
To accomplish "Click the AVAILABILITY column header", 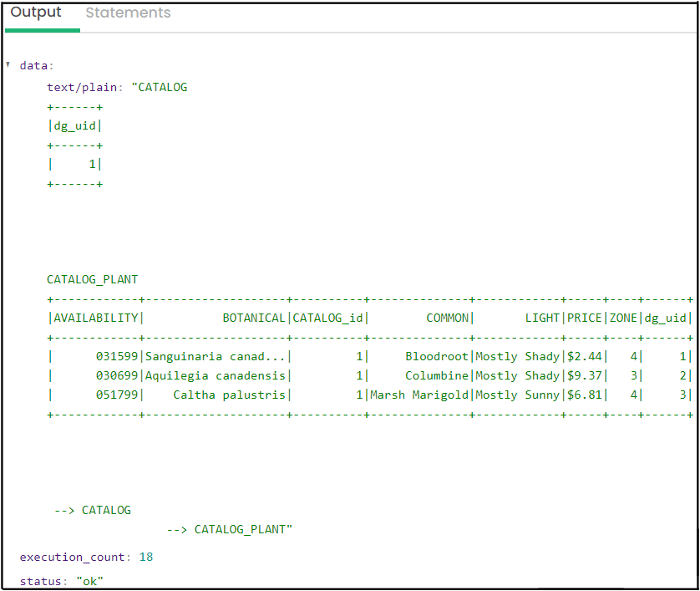I will 96,318.
